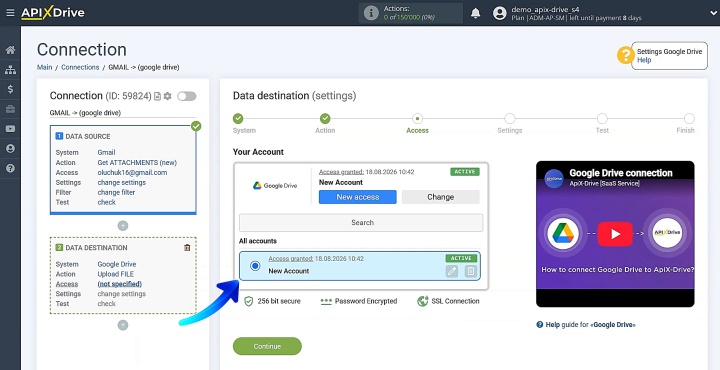Click the (not specified) access link
The image size is (720, 370).
(119, 284)
